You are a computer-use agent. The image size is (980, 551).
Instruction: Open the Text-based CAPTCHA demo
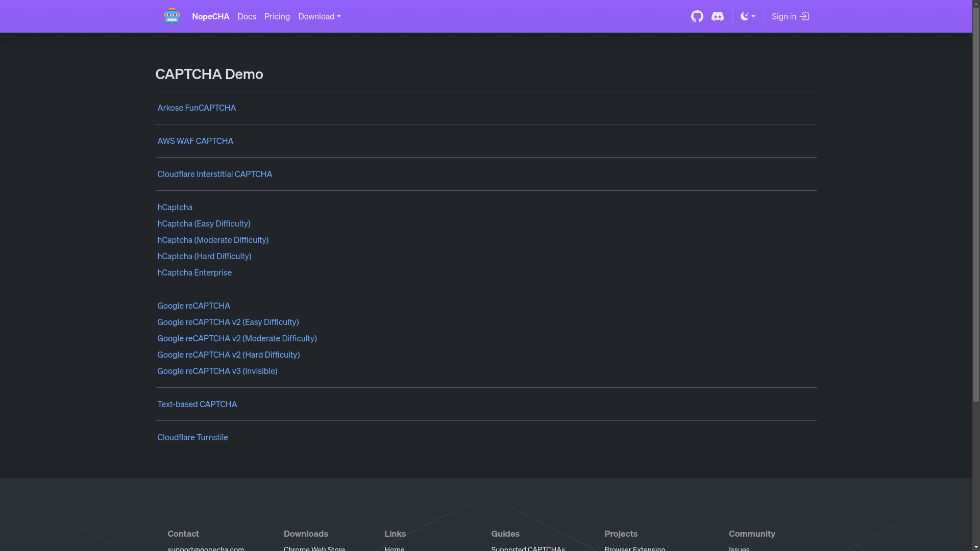tap(197, 404)
